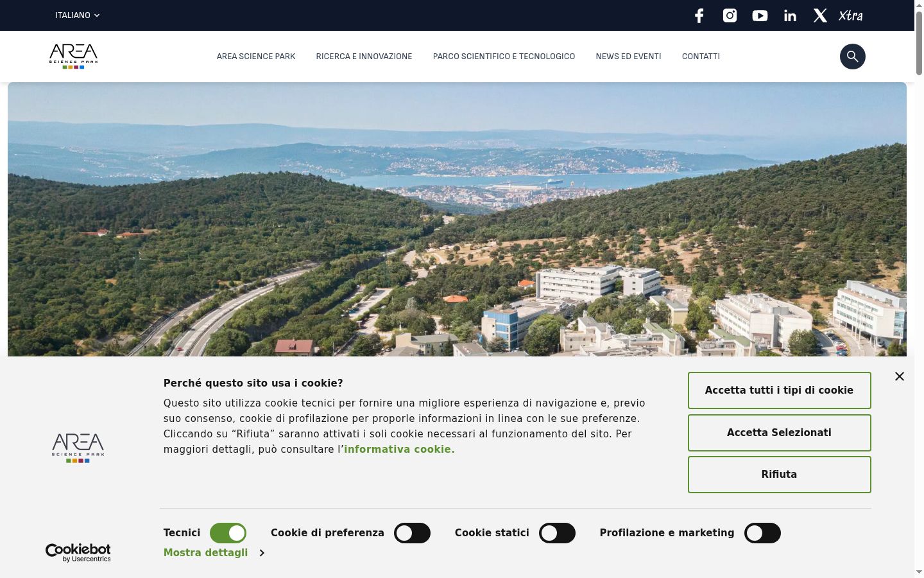Enable the Profilazione e marketing switch
The width and height of the screenshot is (924, 578).
click(762, 533)
